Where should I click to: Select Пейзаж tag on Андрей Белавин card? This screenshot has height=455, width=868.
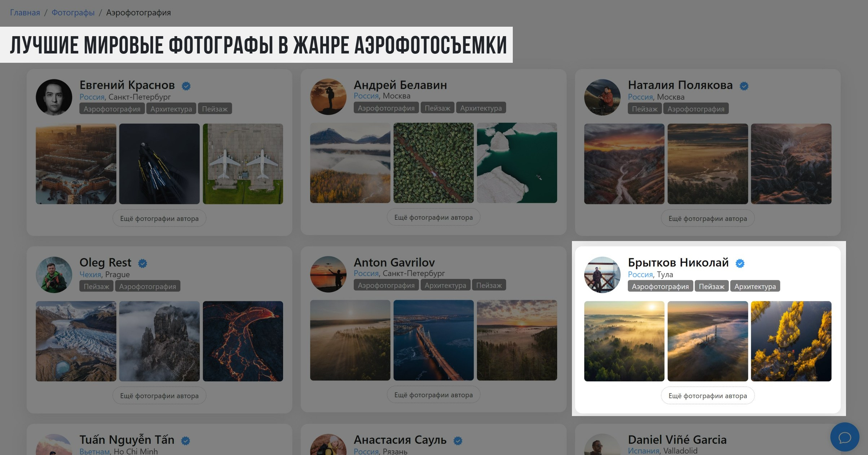coord(437,108)
